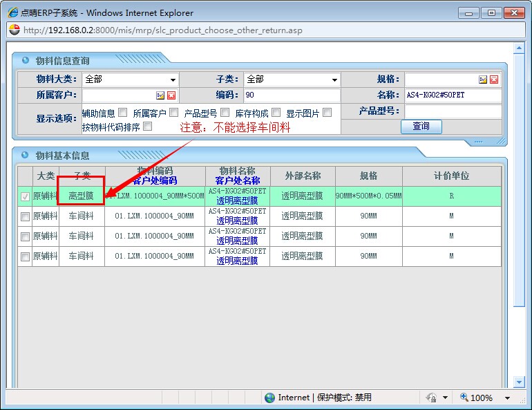
Task: Click the zoom magnifier icon in status bar
Action: [464, 398]
